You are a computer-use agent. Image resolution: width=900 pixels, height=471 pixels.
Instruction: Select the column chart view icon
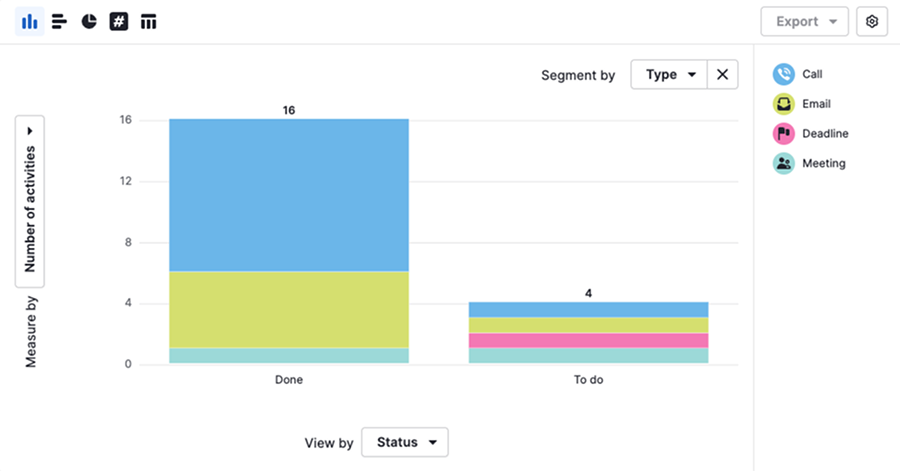click(29, 21)
